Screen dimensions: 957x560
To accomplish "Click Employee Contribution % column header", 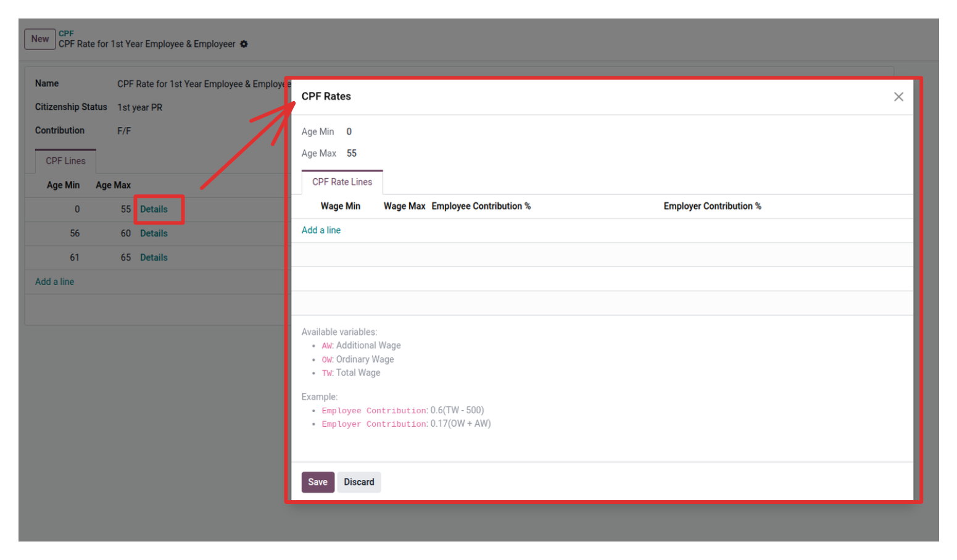I will click(x=481, y=206).
